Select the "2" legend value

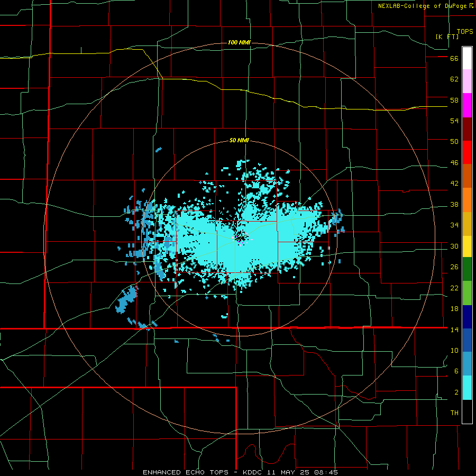456,392
